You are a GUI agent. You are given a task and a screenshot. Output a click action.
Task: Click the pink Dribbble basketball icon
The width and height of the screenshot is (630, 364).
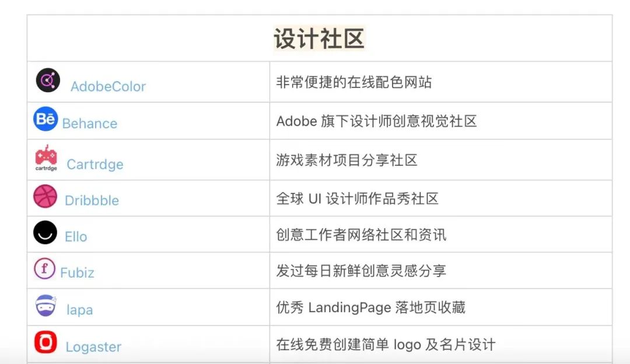(x=45, y=196)
